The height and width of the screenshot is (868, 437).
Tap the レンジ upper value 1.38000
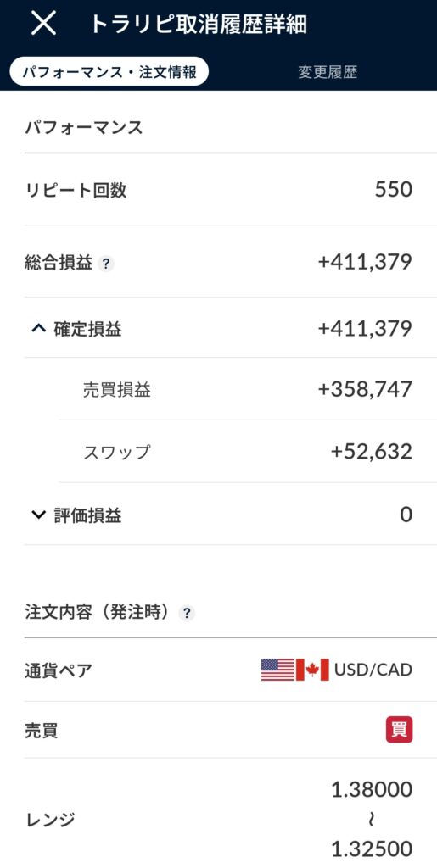tap(372, 790)
